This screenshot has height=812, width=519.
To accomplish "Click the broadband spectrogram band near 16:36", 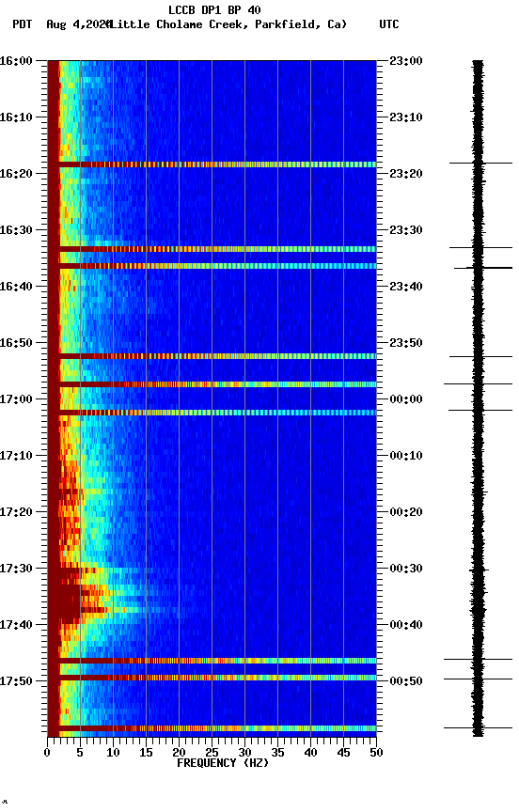I will point(212,266).
